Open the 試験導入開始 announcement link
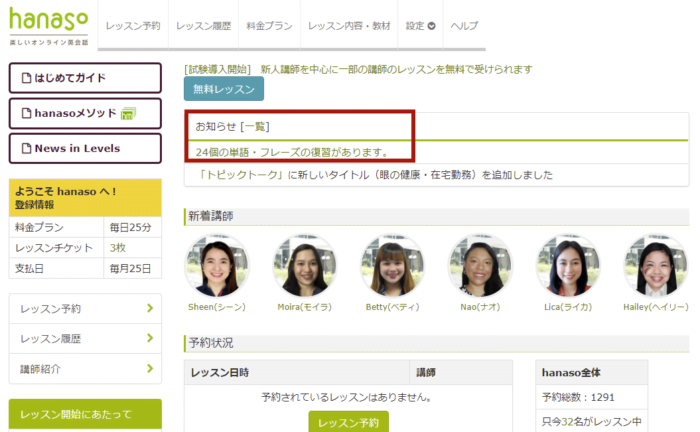700x432 pixels. point(358,69)
